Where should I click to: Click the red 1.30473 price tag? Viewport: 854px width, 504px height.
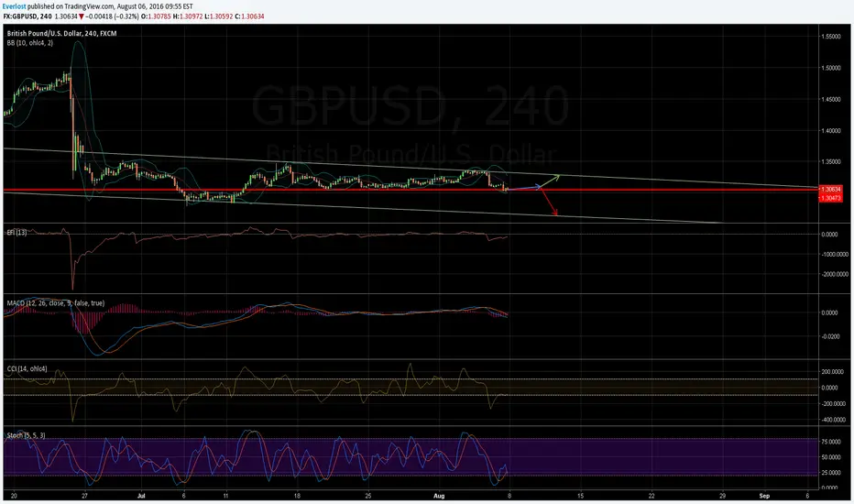point(830,198)
